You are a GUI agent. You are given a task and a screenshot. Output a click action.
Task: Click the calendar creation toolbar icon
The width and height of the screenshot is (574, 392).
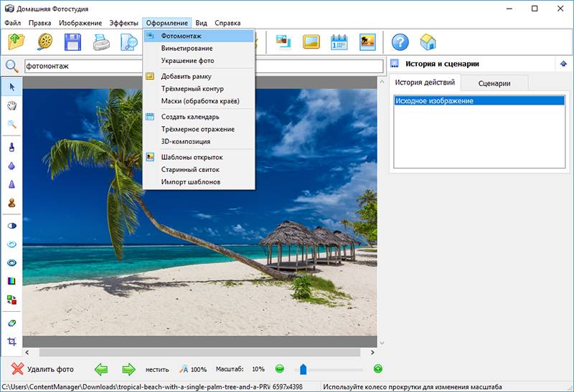tap(339, 42)
